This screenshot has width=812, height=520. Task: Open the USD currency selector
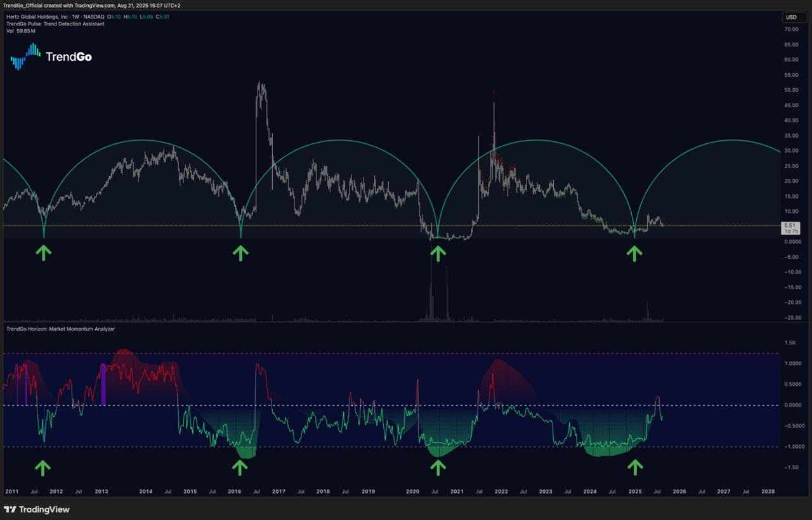point(791,17)
